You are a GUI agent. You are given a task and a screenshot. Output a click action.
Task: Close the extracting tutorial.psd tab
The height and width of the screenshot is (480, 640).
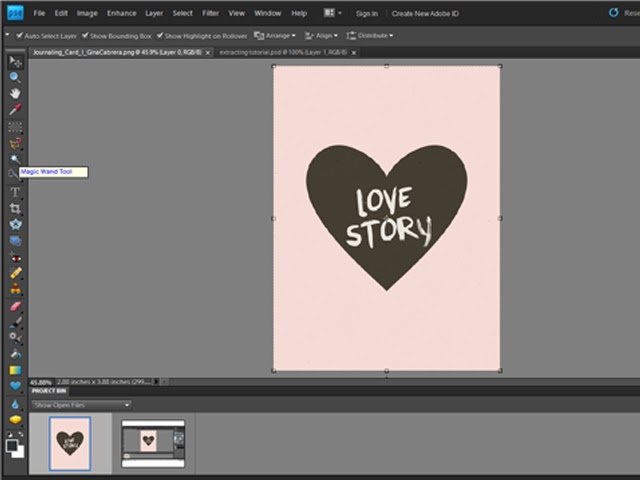tap(354, 53)
